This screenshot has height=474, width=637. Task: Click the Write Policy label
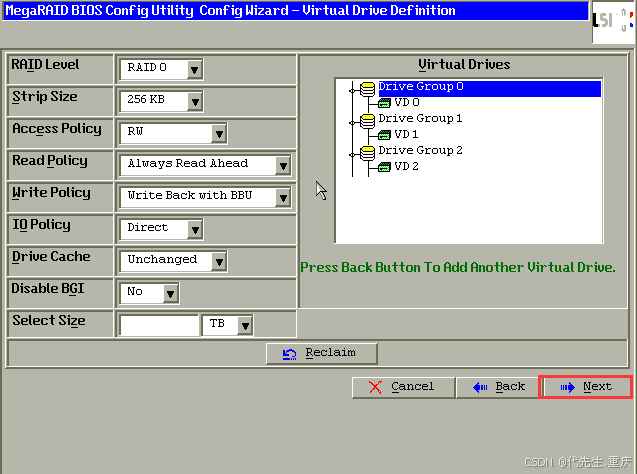point(51,193)
